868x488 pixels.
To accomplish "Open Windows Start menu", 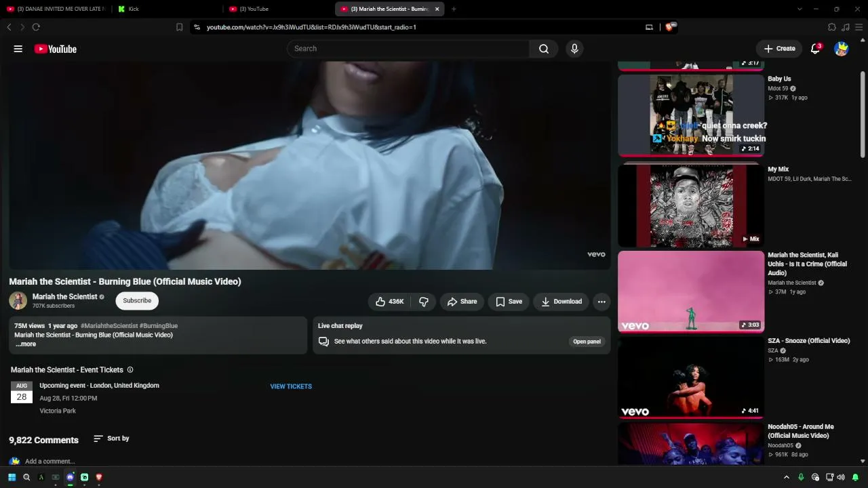I will coord(12,477).
